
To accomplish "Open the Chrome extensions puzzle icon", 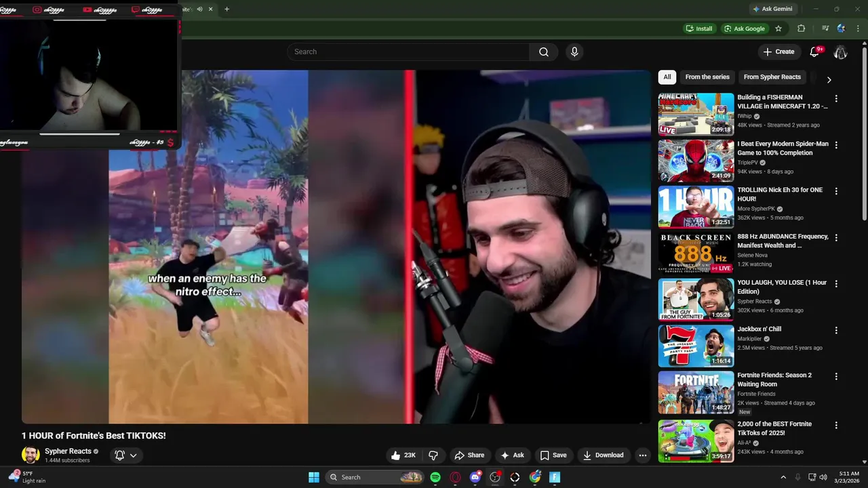I will click(x=802, y=28).
